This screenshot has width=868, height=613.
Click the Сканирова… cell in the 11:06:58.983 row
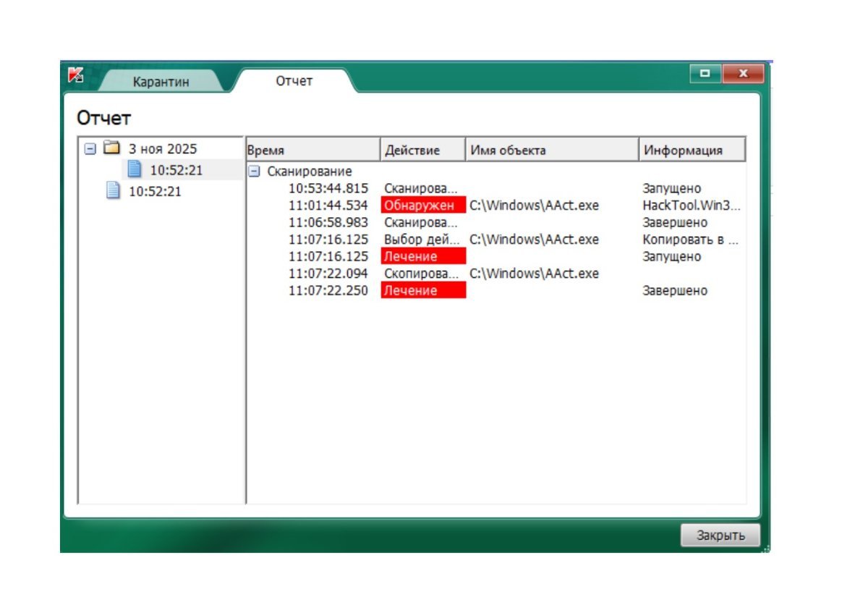click(421, 223)
